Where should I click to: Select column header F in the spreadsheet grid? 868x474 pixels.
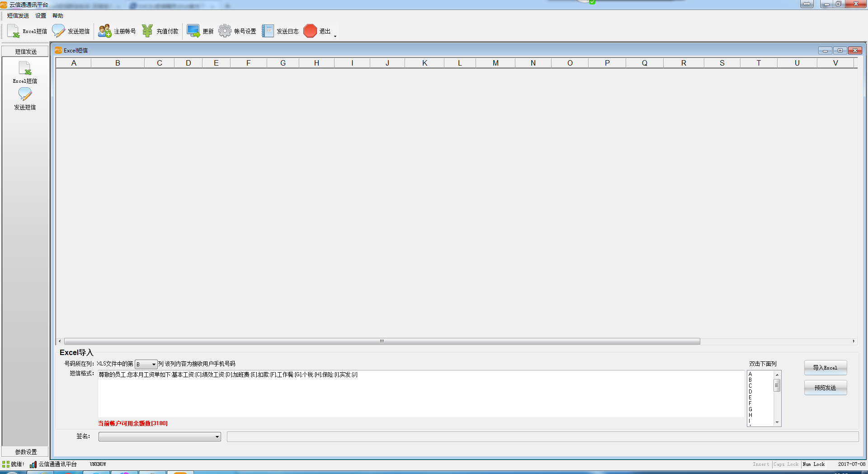(249, 63)
